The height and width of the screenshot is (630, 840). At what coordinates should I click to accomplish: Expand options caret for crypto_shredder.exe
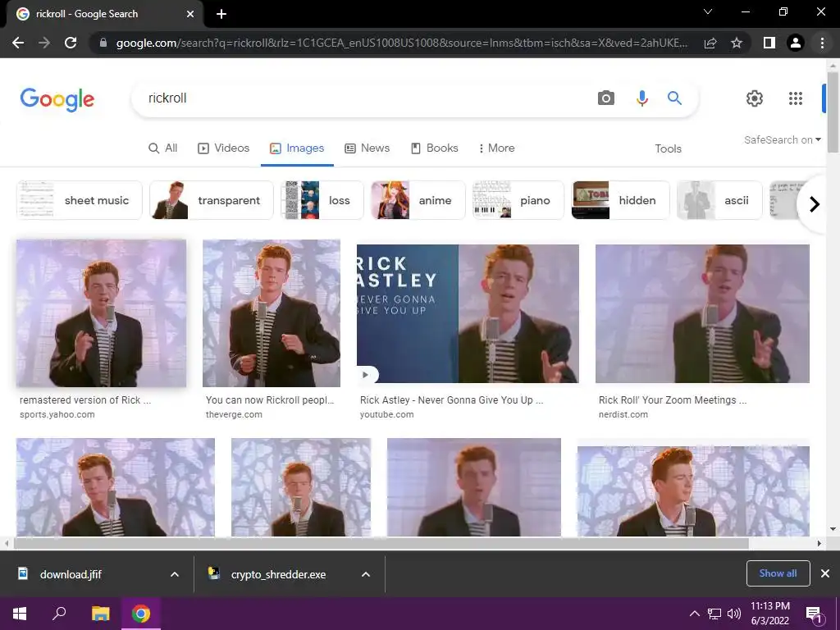click(x=366, y=574)
